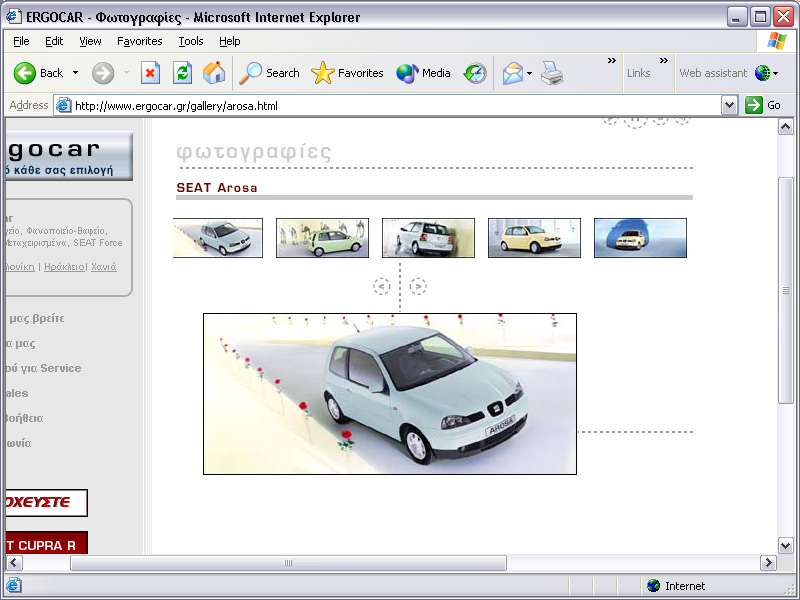Click the Stop loading icon
This screenshot has width=800, height=600.
coord(150,73)
